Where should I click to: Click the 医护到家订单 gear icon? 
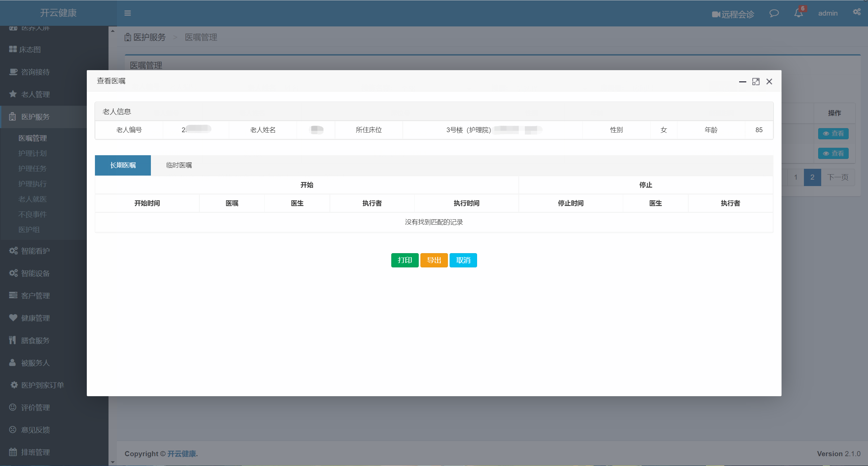(x=14, y=385)
